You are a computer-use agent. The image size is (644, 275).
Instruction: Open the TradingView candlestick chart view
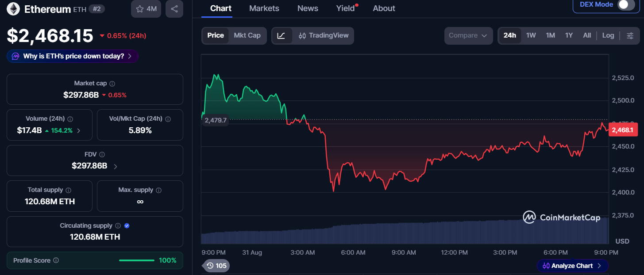[x=324, y=35]
